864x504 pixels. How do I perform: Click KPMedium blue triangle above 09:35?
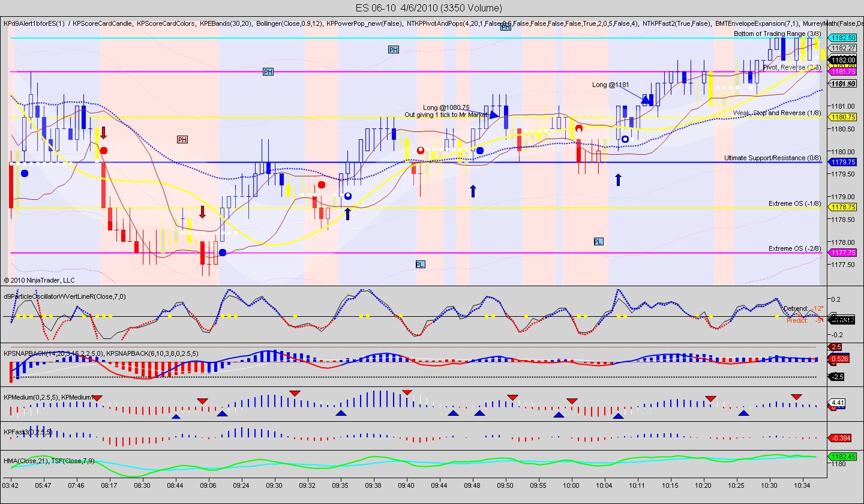click(x=341, y=413)
